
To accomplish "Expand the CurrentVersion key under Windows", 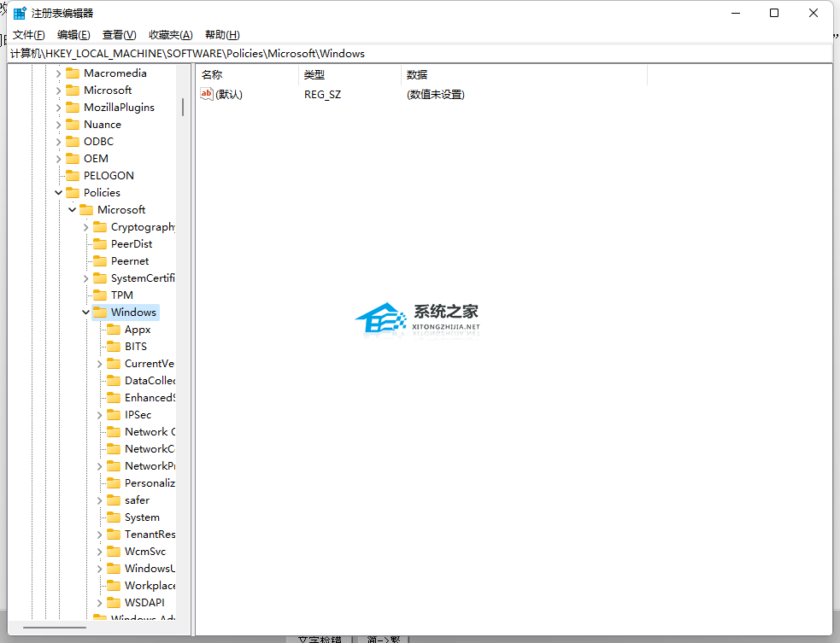I will click(100, 364).
